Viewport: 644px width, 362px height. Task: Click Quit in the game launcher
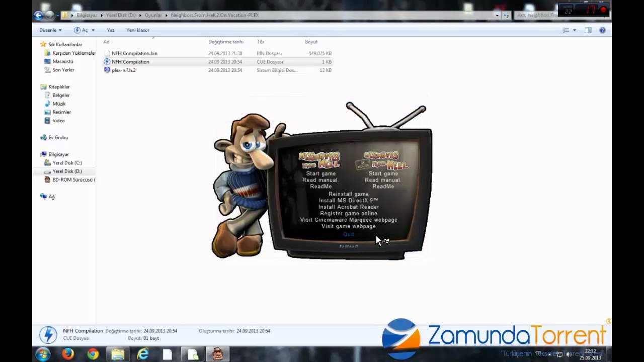tap(349, 234)
